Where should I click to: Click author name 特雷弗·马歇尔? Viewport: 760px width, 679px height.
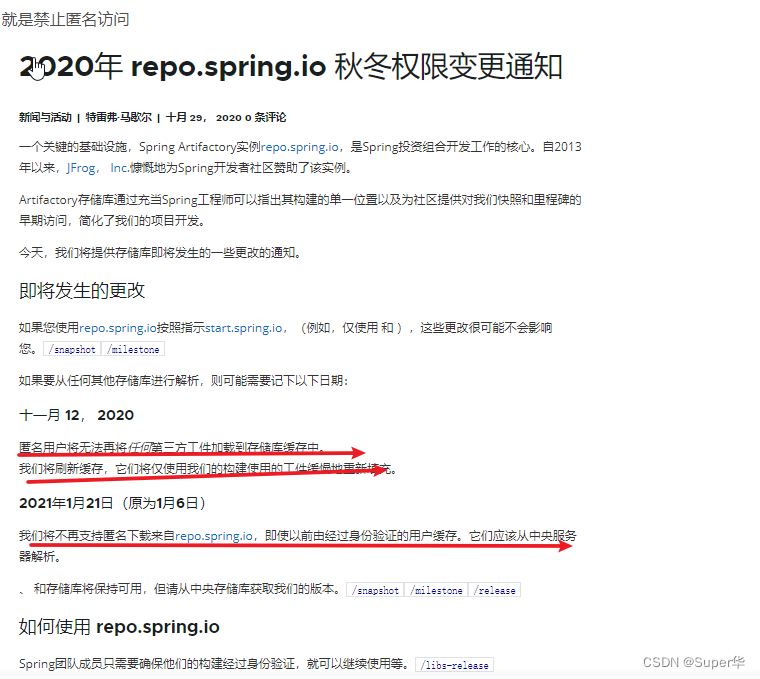click(119, 117)
